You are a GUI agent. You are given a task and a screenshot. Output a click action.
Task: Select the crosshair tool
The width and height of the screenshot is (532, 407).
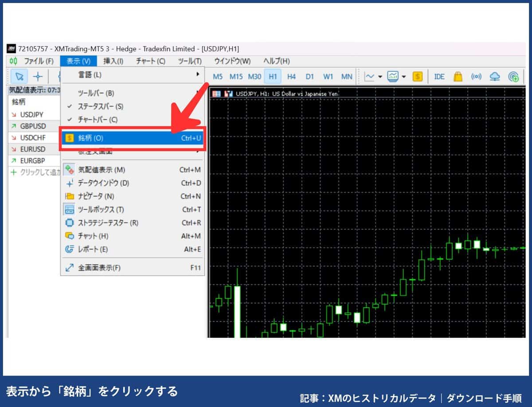[x=39, y=76]
